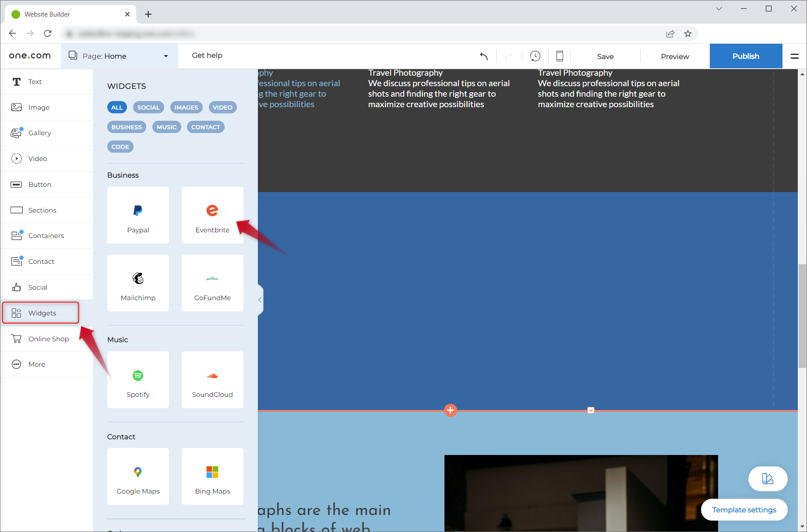807x532 pixels.
Task: Enable the MUSIC widget filter
Action: pyautogui.click(x=166, y=127)
